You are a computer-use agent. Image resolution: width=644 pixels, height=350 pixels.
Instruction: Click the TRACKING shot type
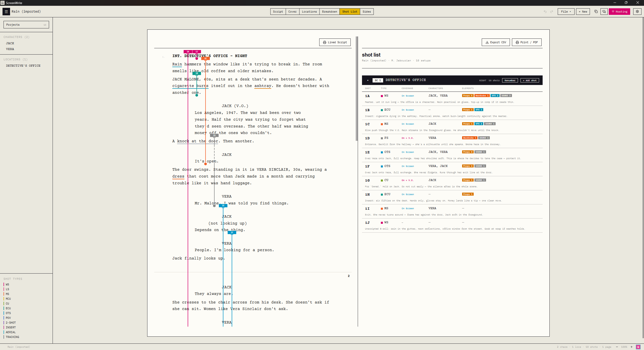[x=12, y=337]
